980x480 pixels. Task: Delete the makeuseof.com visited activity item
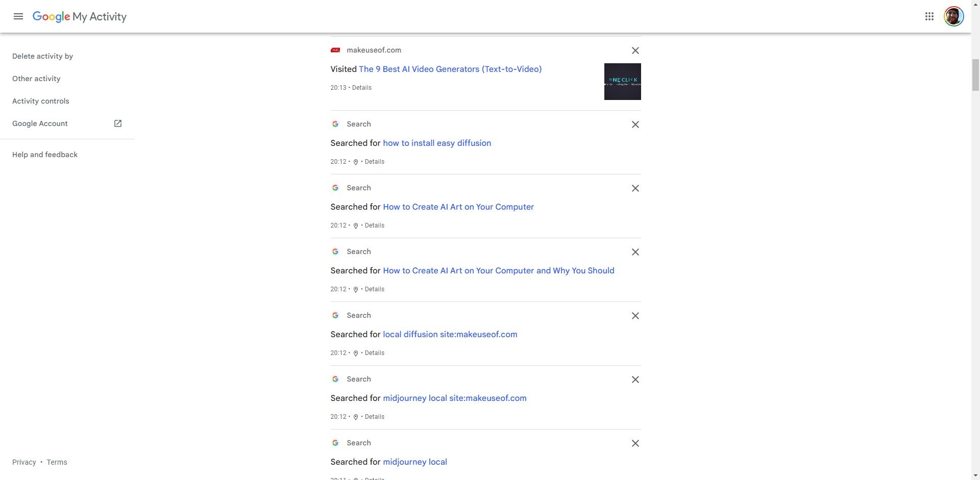coord(635,50)
